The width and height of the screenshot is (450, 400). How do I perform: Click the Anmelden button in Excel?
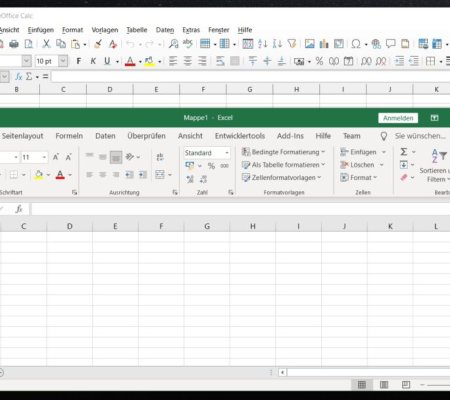click(398, 118)
